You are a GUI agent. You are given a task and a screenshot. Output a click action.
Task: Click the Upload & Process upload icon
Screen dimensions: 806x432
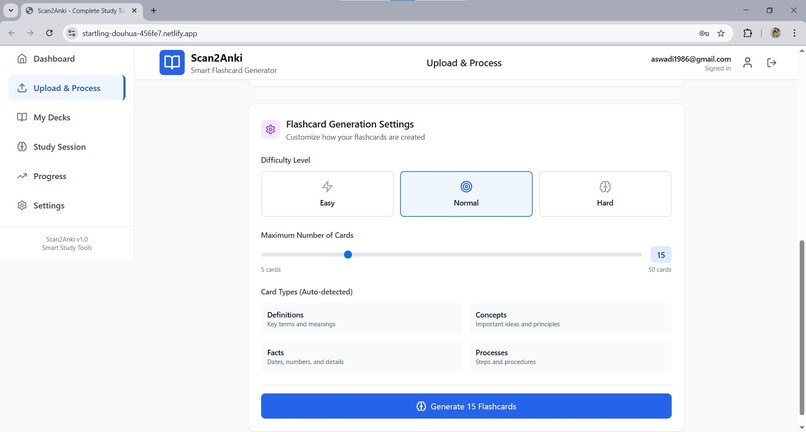click(x=22, y=88)
